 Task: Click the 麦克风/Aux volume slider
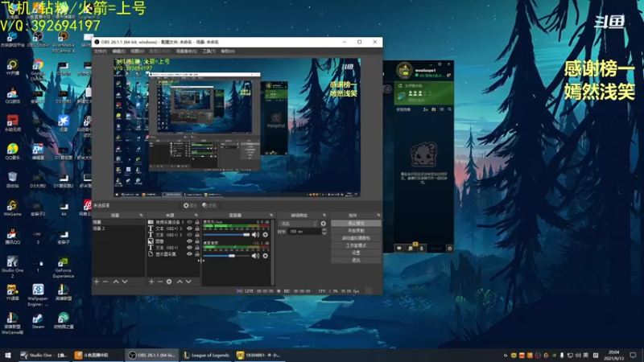(x=227, y=235)
